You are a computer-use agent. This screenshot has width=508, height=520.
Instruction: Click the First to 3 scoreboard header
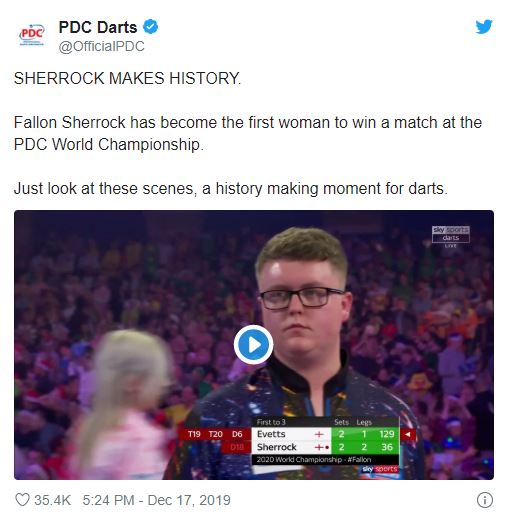271,422
